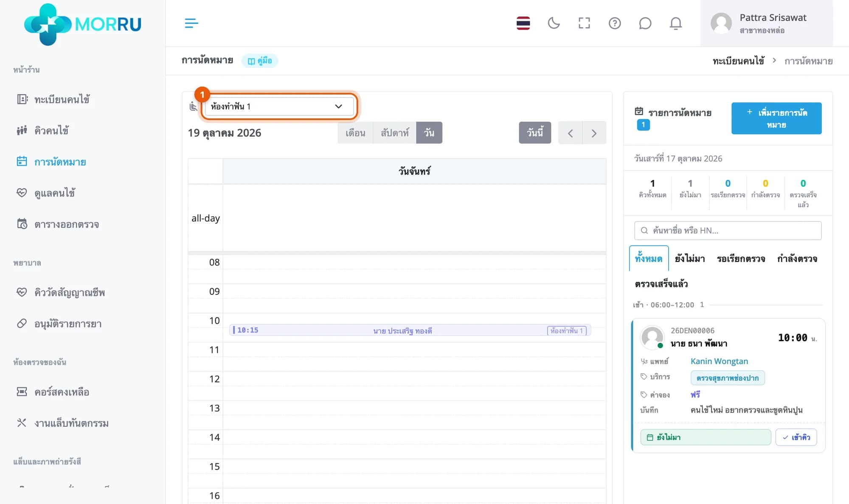849x504 pixels.
Task: Switch calendar to เดือน view
Action: 355,133
